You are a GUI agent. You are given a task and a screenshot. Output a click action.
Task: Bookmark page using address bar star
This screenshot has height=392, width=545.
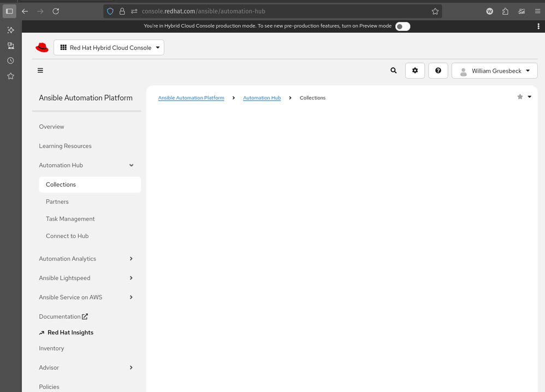pos(435,11)
